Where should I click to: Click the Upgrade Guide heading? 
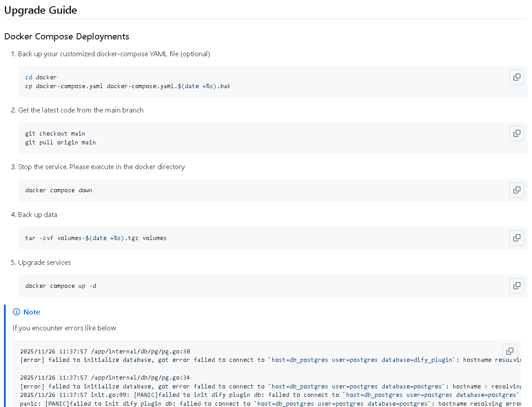(41, 10)
